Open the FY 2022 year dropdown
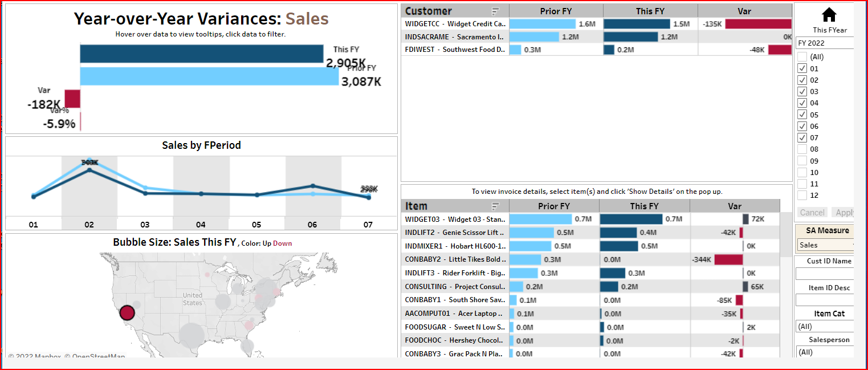The image size is (868, 370). [825, 43]
